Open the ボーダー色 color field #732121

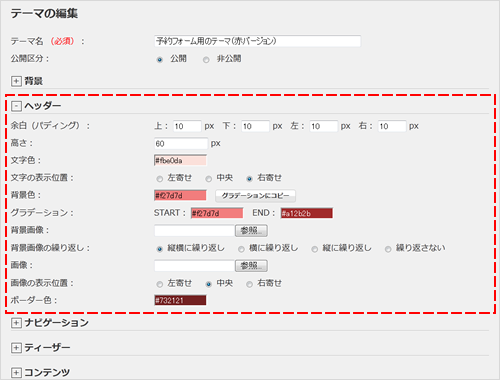tap(180, 300)
